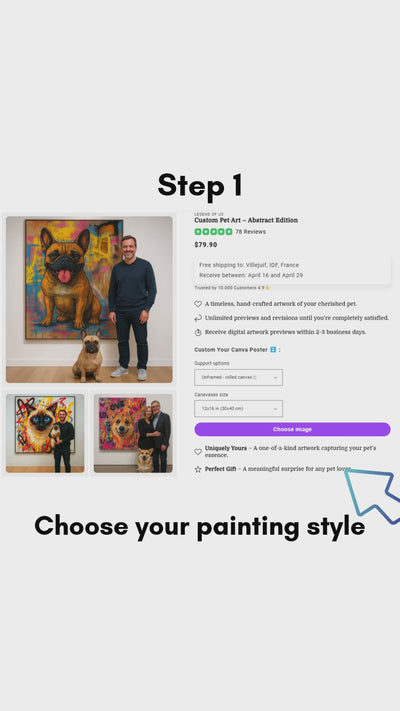
Task: Click the heart icon next to Uniquely Yours
Action: (x=198, y=452)
